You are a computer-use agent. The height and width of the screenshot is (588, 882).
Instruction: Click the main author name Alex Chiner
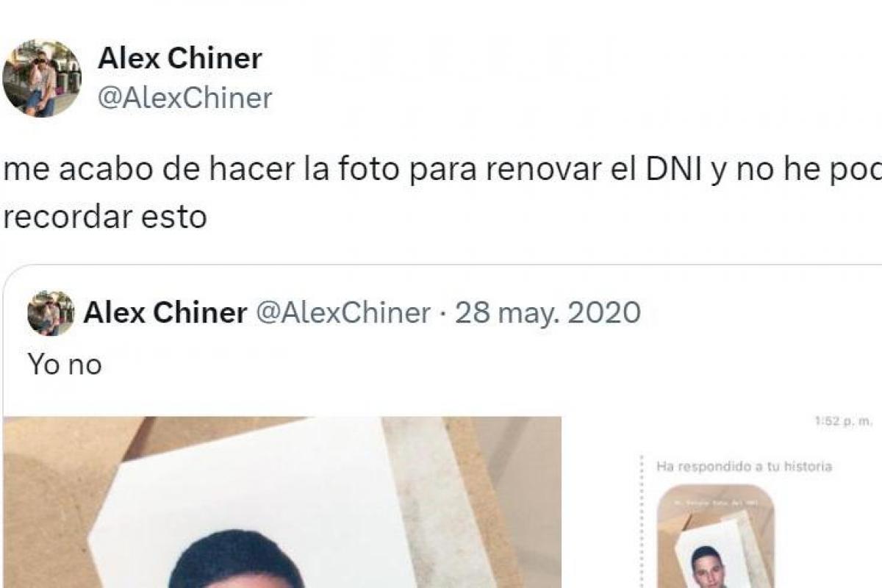coord(179,59)
